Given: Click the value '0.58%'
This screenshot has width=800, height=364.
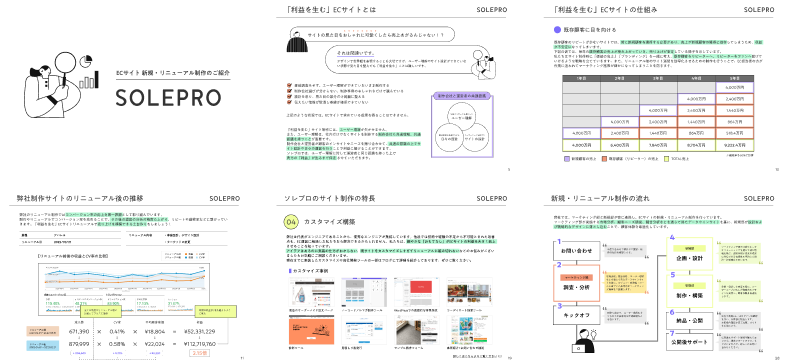Looking at the screenshot, I should coord(117,344).
